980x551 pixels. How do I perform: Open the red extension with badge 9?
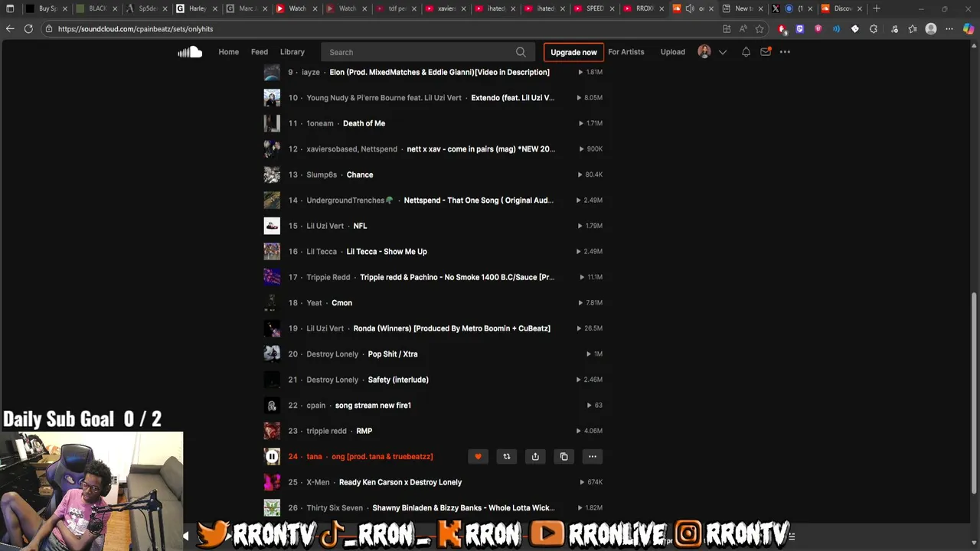782,29
